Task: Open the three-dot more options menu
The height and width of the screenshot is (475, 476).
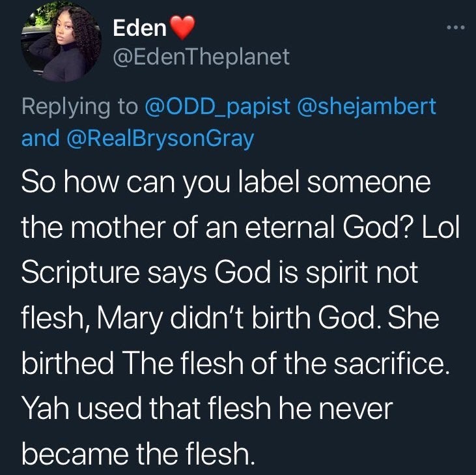Action: (x=456, y=27)
